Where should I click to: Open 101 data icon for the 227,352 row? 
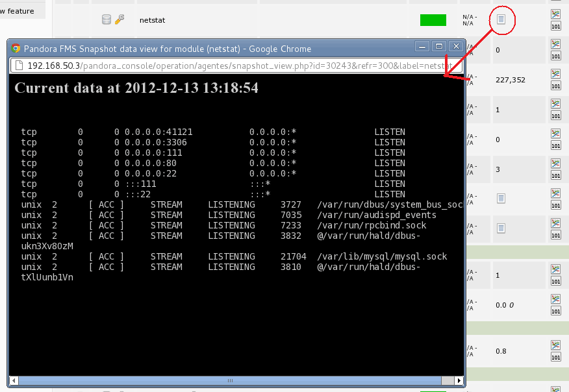(555, 86)
